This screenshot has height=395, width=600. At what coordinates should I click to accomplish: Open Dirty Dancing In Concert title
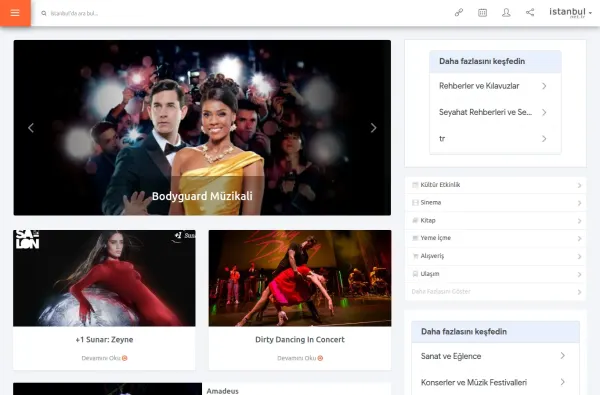click(x=300, y=340)
